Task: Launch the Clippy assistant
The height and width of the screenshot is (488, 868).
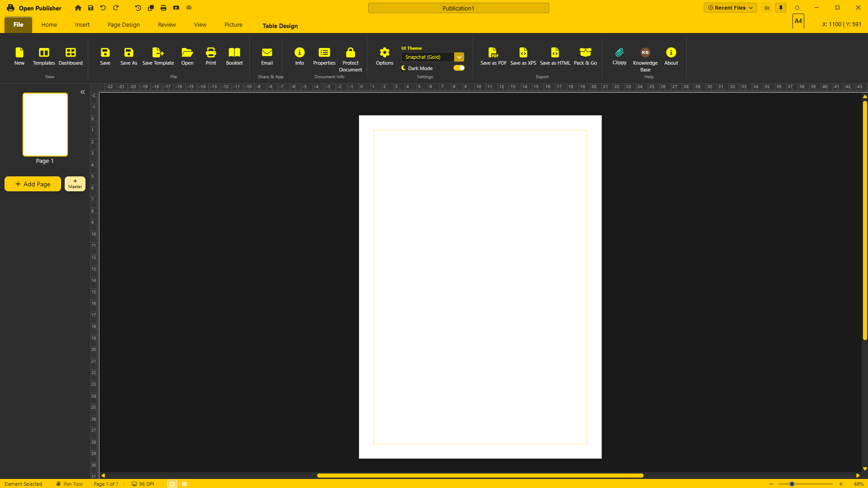Action: pyautogui.click(x=619, y=57)
